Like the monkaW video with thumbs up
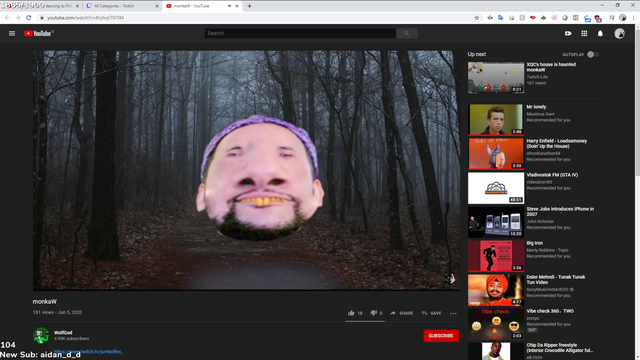 (351, 313)
